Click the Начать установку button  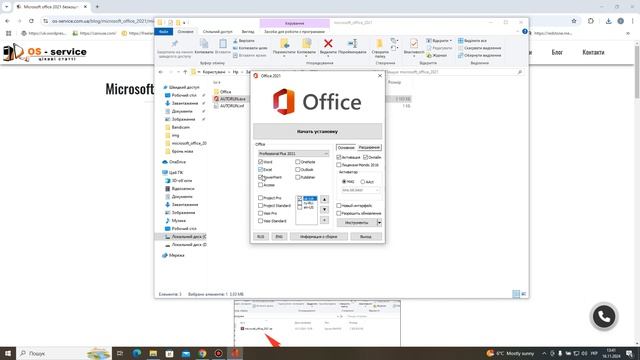(318, 131)
